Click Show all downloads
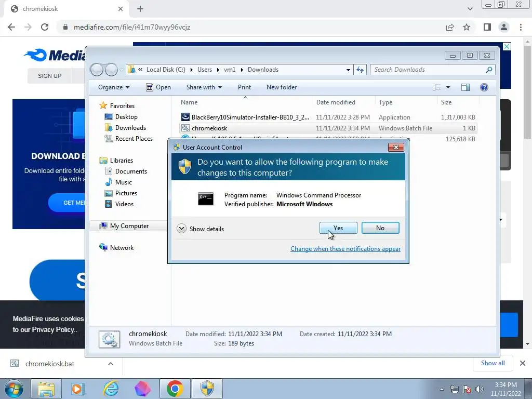This screenshot has width=532, height=399. click(493, 363)
